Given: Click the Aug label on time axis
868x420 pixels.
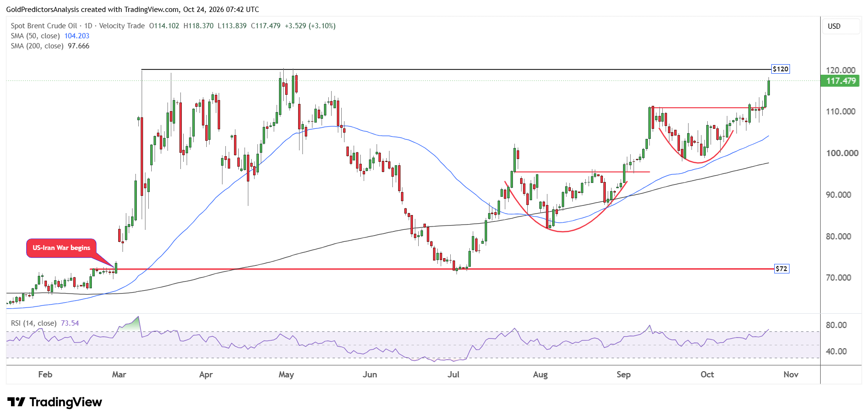Looking at the screenshot, I should coord(540,375).
